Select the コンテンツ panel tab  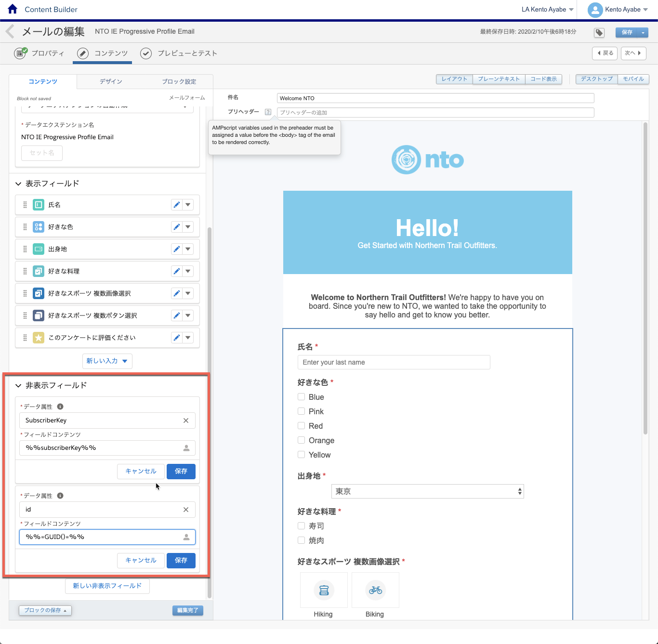[43, 81]
